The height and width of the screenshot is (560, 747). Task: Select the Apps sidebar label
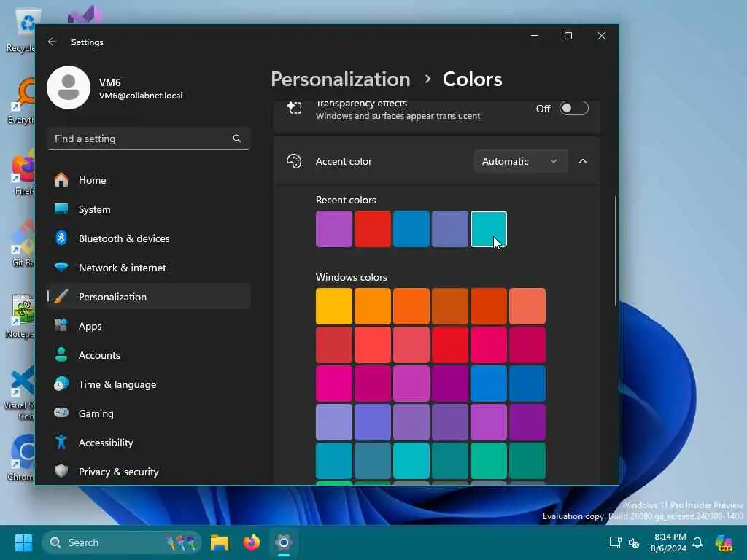click(x=90, y=326)
